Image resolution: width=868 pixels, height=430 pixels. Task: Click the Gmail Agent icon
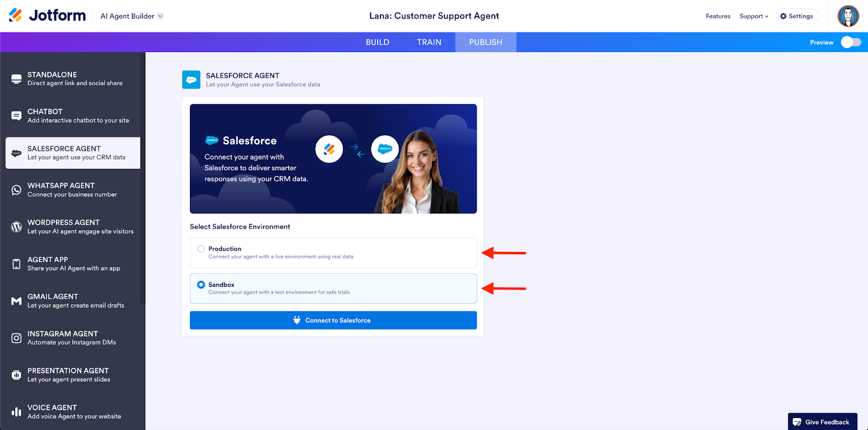tap(16, 301)
